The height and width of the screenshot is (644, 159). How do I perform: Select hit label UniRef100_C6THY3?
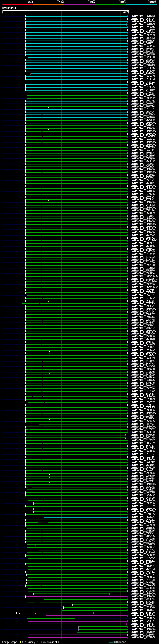click(x=143, y=24)
